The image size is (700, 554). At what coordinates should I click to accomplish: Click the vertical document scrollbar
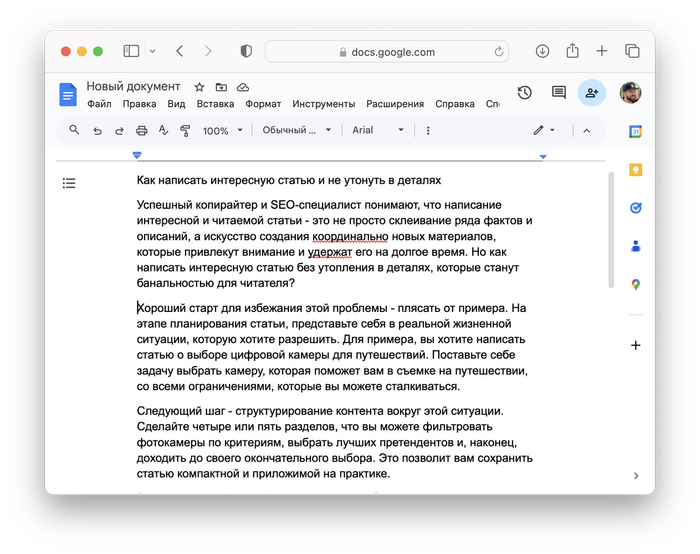click(x=611, y=230)
